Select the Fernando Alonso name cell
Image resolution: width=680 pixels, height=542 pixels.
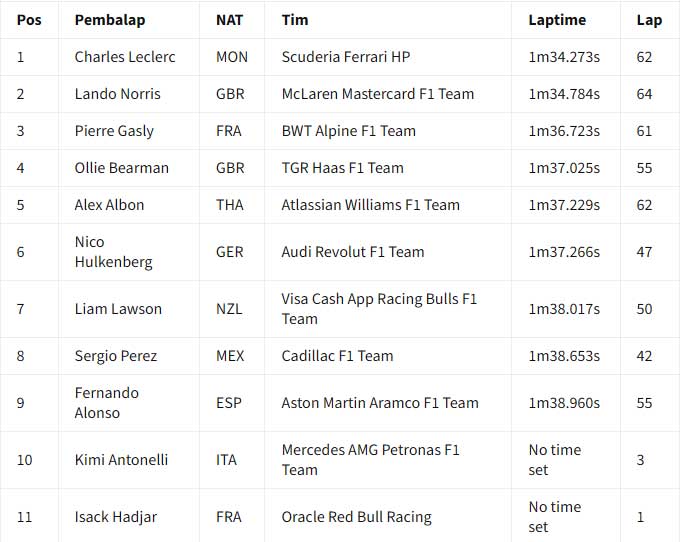pyautogui.click(x=107, y=403)
